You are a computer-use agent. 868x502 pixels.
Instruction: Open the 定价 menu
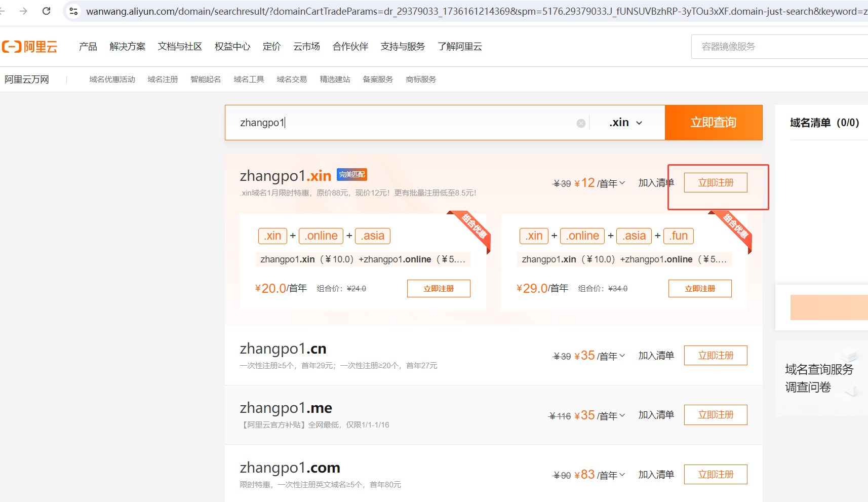tap(272, 47)
